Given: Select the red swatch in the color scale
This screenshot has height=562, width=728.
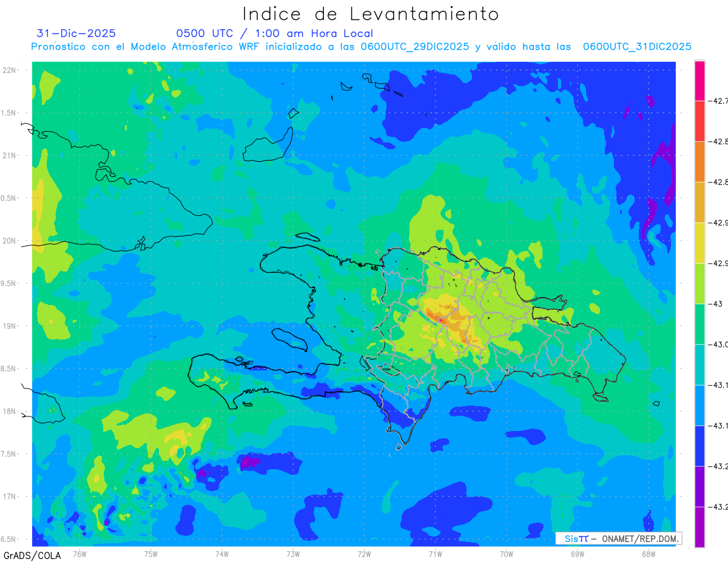Looking at the screenshot, I should pos(699,121).
